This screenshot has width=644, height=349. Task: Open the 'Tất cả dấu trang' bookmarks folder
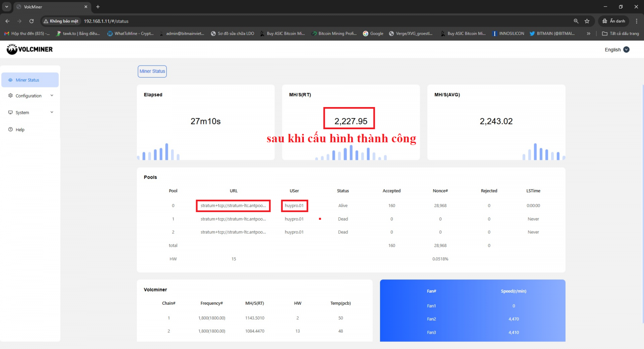pos(620,33)
